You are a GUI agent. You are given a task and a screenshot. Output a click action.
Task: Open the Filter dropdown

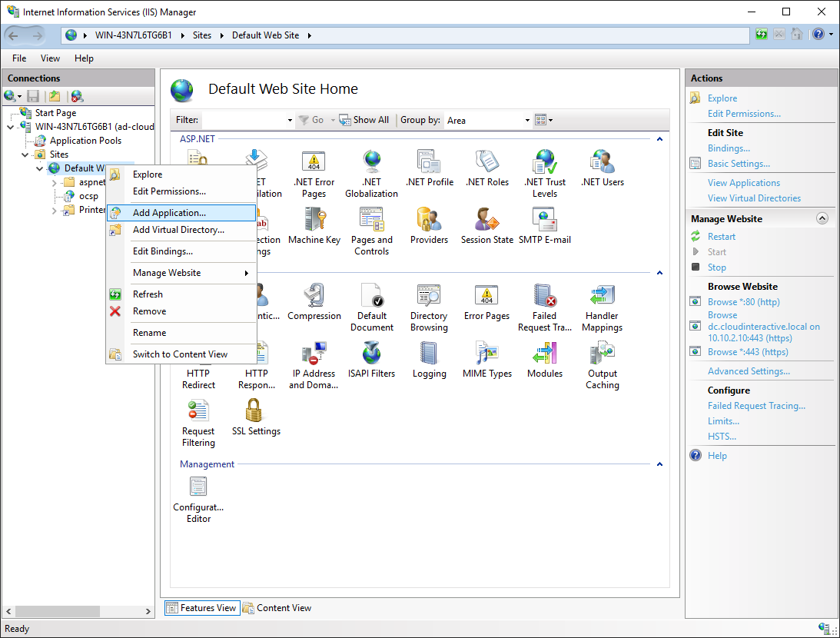coord(290,121)
